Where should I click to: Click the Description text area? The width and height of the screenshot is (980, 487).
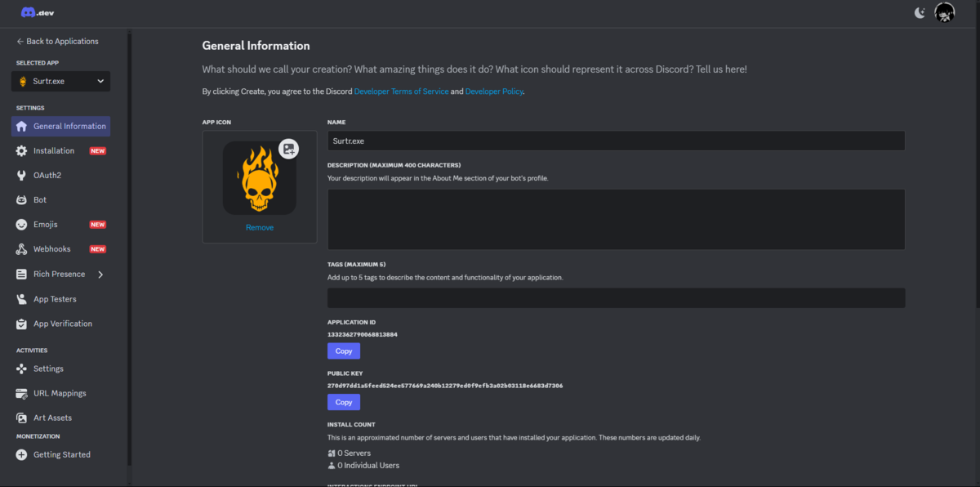[x=616, y=219]
